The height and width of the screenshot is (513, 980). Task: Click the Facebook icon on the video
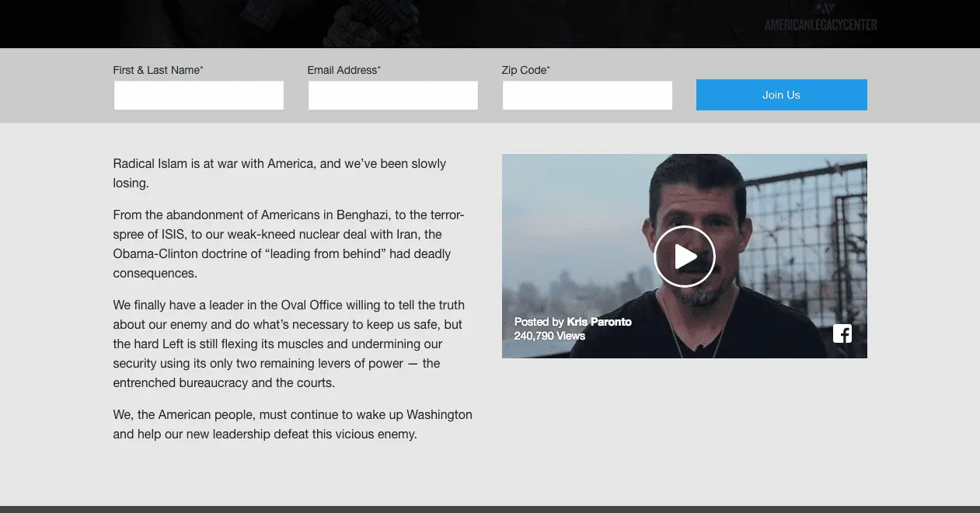click(842, 333)
